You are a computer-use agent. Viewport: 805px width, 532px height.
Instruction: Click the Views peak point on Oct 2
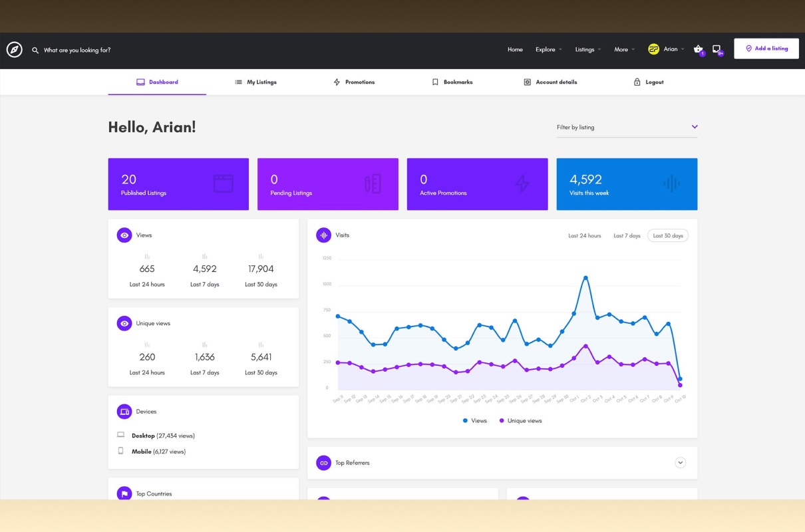pyautogui.click(x=585, y=278)
